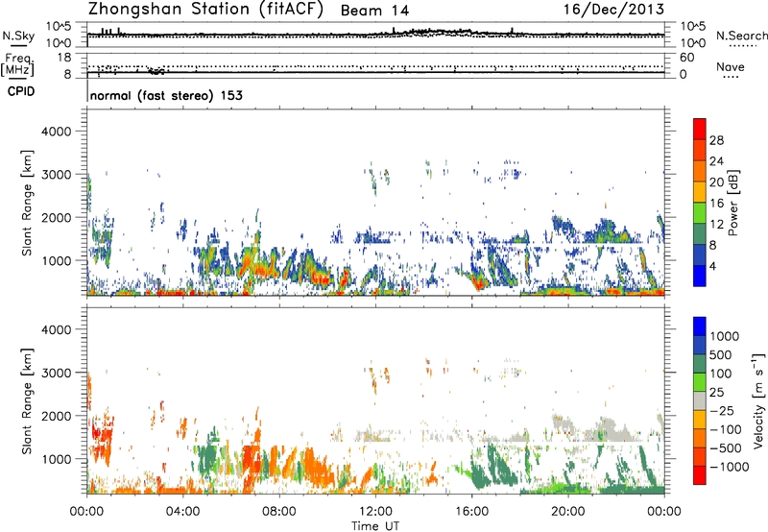The image size is (768, 532).
Task: Click the '1000' tick of the velocity panel
Action: [56, 459]
